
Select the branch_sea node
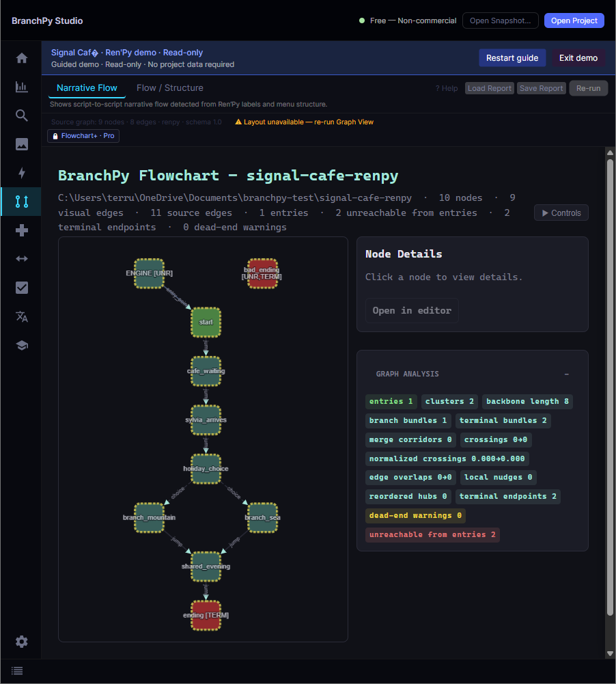point(262,518)
